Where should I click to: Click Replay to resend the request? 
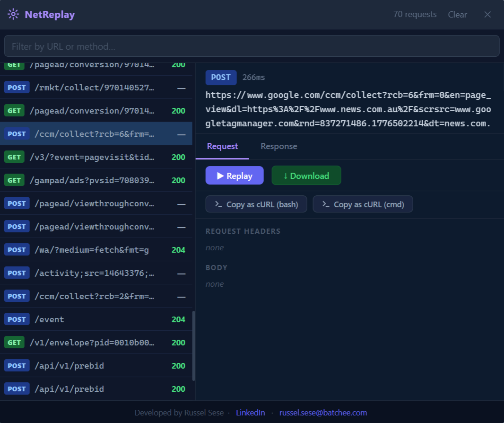pyautogui.click(x=235, y=176)
